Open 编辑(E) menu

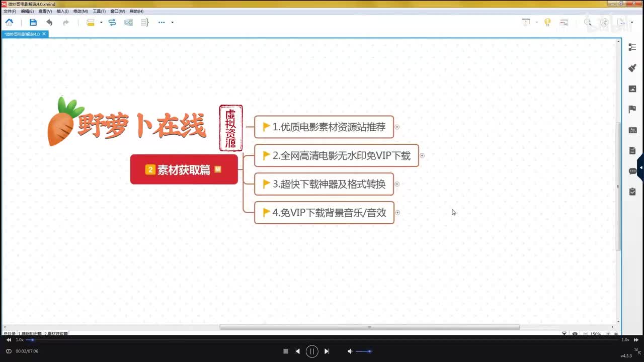(x=27, y=11)
